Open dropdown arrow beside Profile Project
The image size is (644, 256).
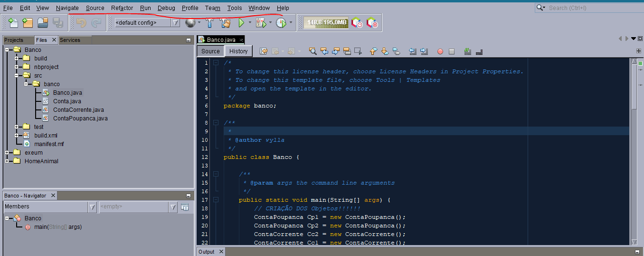(x=290, y=22)
